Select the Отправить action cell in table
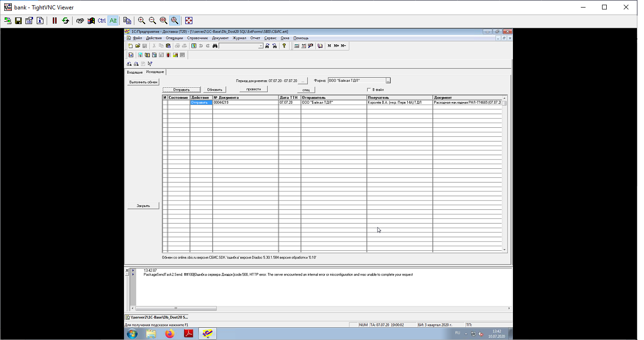 tap(201, 102)
